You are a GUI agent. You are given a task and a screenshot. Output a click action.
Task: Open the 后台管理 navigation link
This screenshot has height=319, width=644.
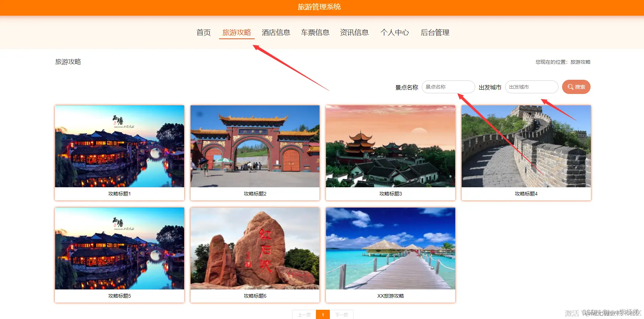coord(435,32)
